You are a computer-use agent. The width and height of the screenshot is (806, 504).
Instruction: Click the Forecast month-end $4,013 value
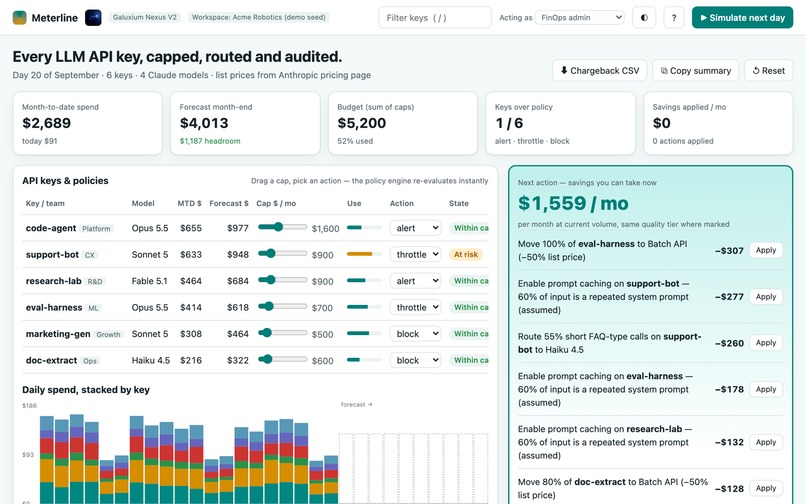tap(204, 123)
